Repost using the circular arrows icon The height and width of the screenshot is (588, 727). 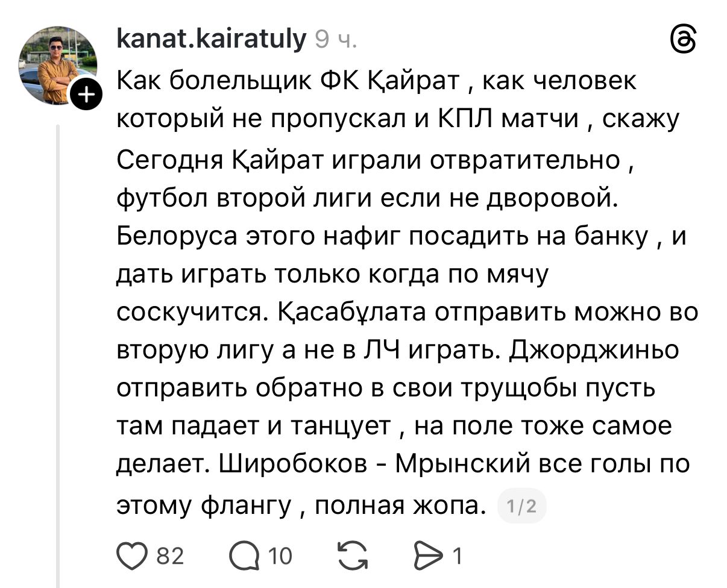(x=353, y=555)
